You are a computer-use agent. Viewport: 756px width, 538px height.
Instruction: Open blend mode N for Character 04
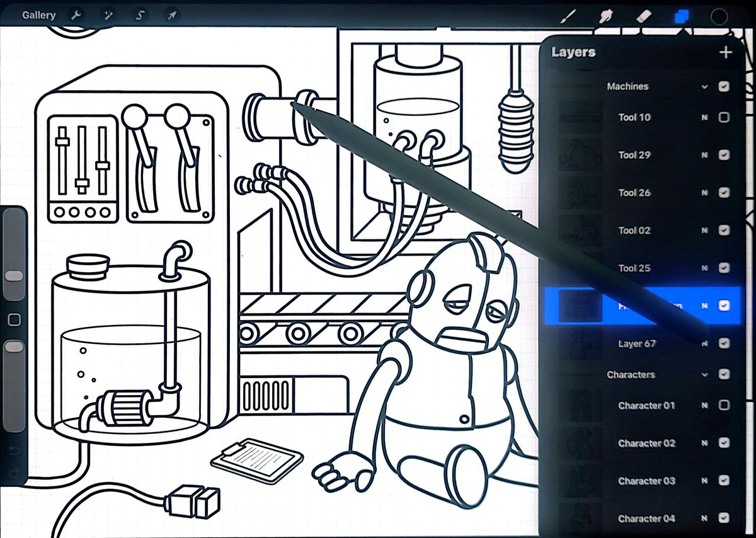(x=704, y=518)
